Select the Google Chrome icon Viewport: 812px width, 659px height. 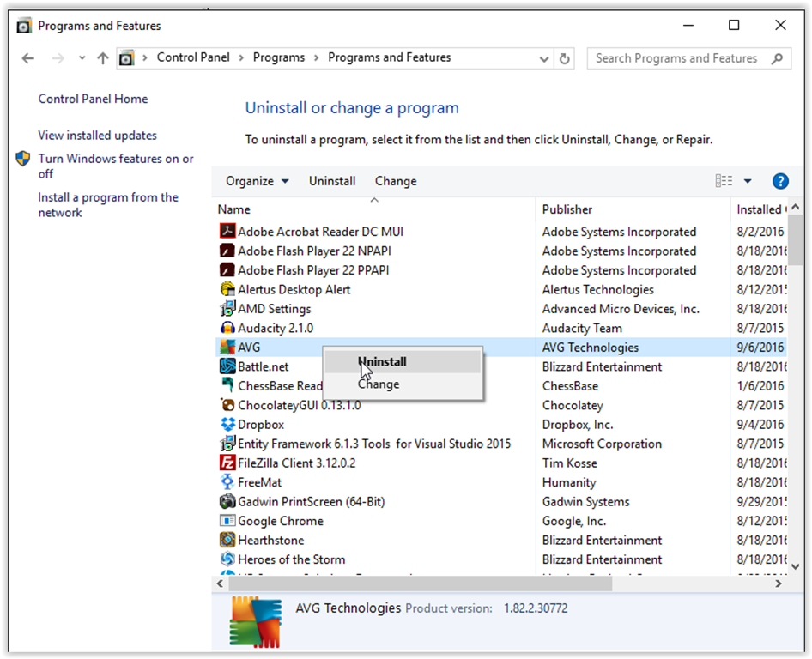coord(227,520)
